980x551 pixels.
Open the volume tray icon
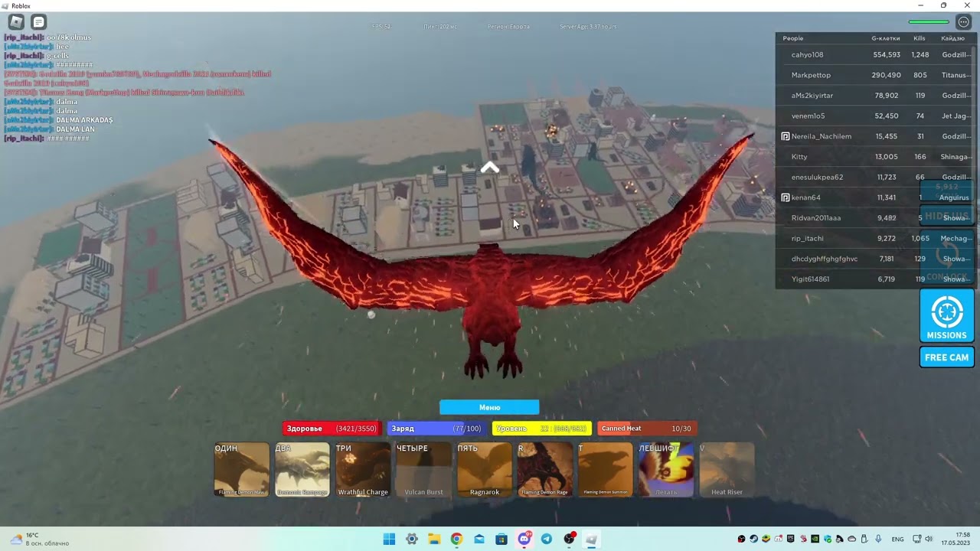929,539
